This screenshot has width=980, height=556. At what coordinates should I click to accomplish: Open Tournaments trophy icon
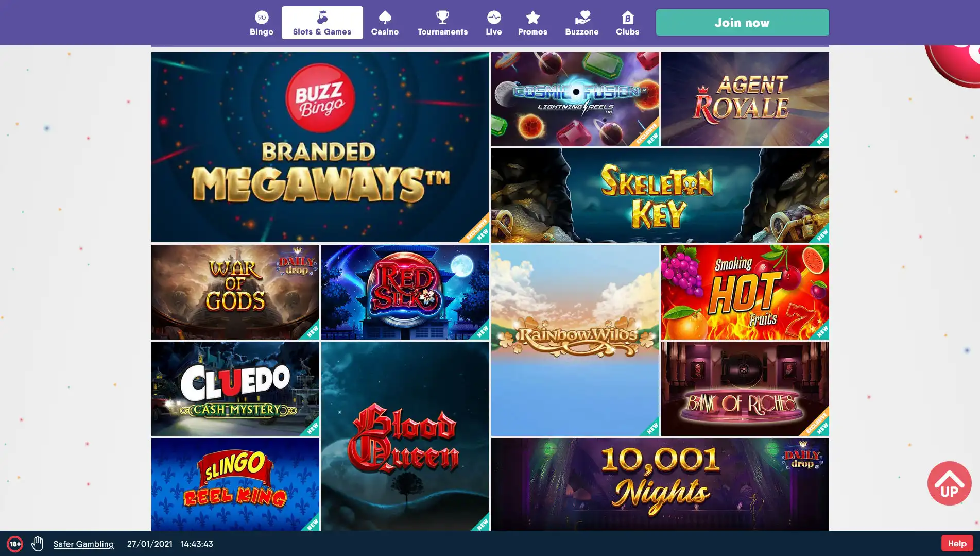point(442,18)
